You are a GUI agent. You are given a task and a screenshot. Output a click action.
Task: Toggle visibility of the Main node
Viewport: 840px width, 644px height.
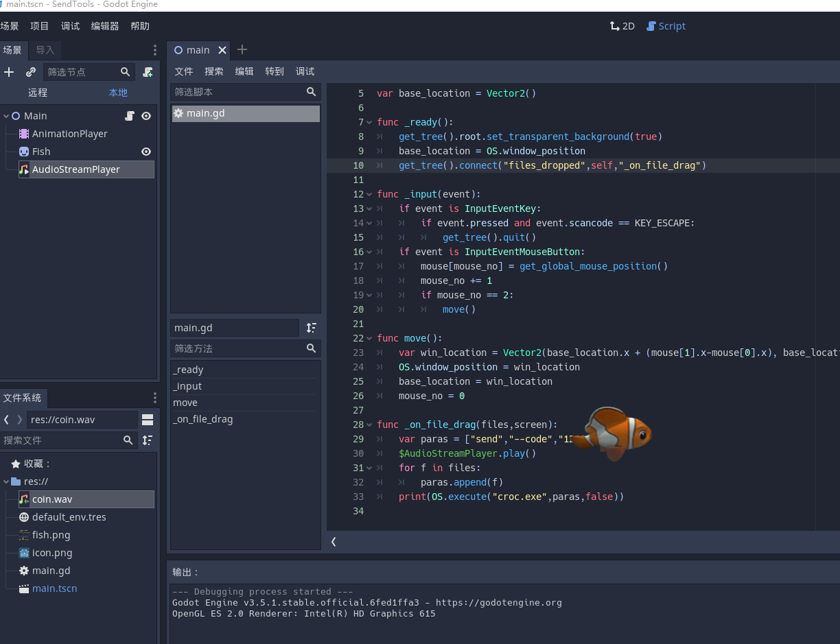[145, 116]
